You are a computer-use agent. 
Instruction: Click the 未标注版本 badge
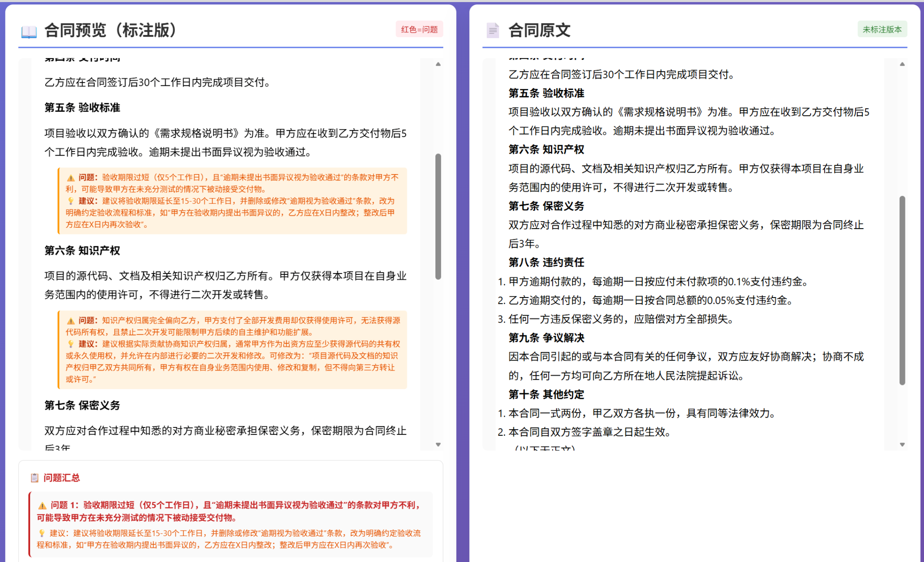coord(882,29)
